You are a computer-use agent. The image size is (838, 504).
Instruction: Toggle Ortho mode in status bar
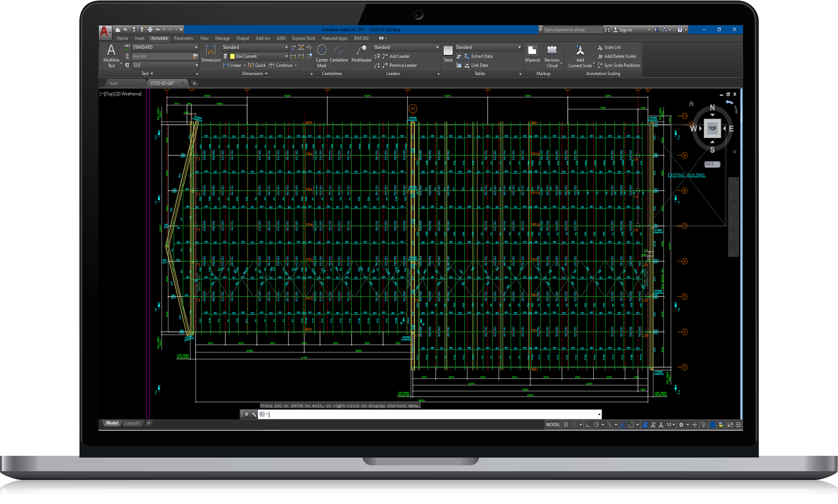[588, 425]
